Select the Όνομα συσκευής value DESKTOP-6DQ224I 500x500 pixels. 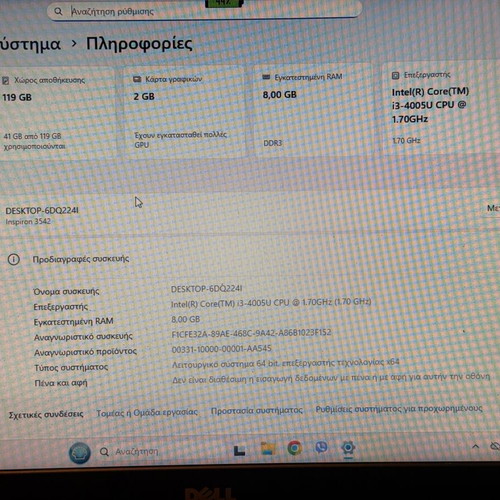tap(207, 289)
